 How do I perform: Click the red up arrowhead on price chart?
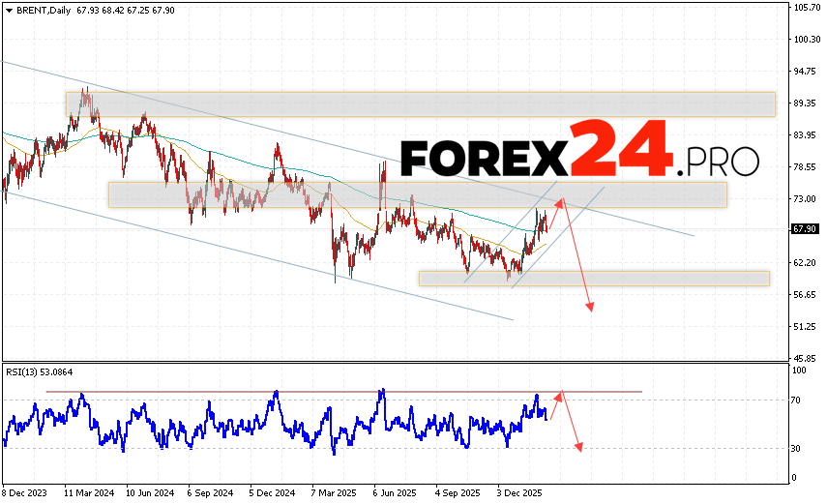point(561,203)
